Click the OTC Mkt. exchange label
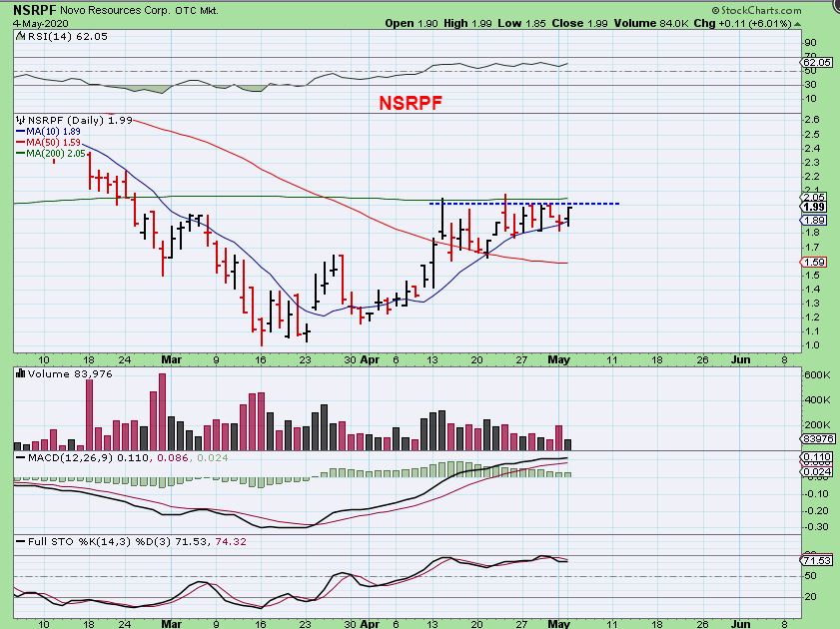The width and height of the screenshot is (840, 629). tap(197, 10)
